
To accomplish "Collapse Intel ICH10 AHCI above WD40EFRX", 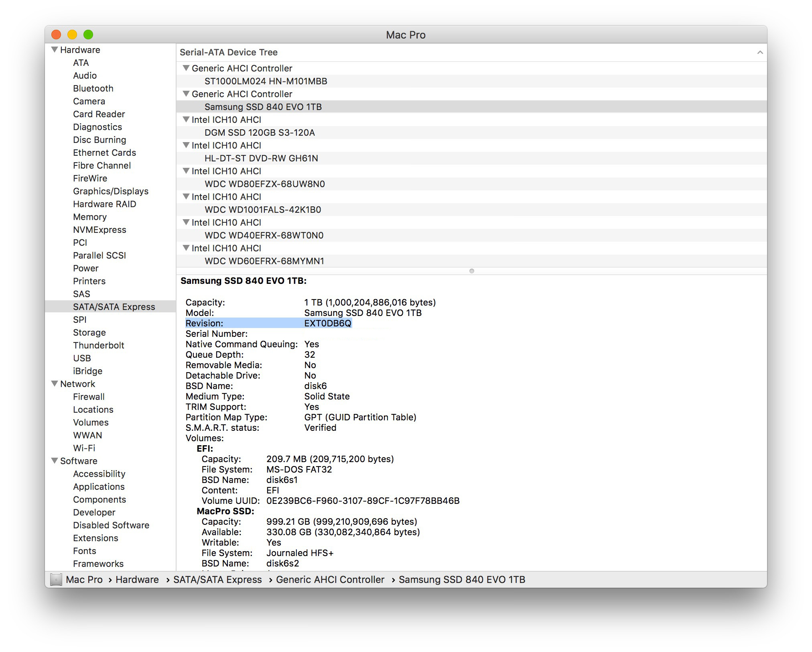I will (186, 222).
